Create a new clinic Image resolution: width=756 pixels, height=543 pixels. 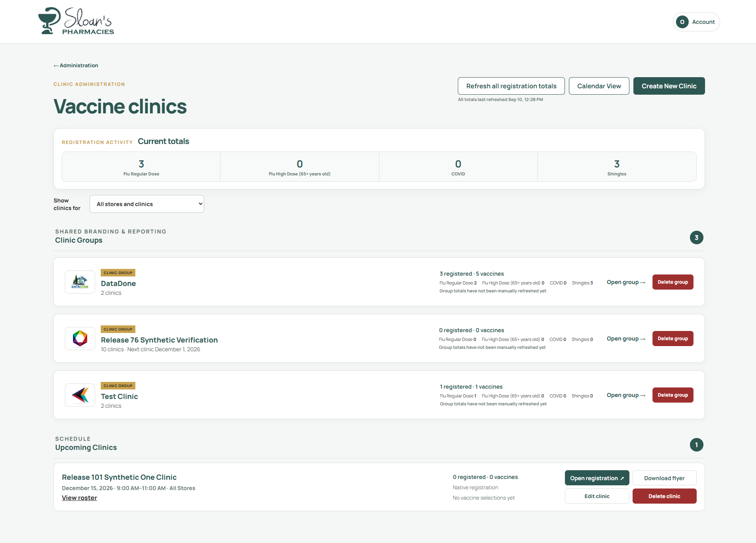tap(669, 86)
